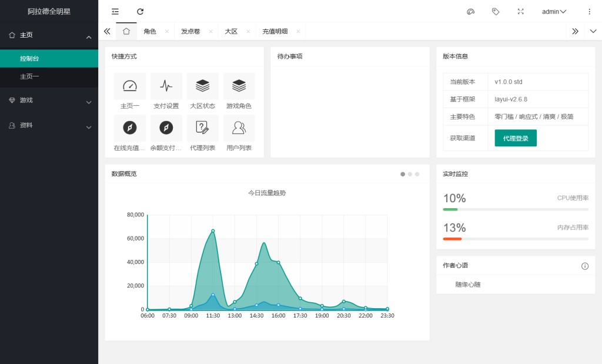Screen dimensions: 602x364
Task: Switch to the 发点卷 tab
Action: click(190, 31)
